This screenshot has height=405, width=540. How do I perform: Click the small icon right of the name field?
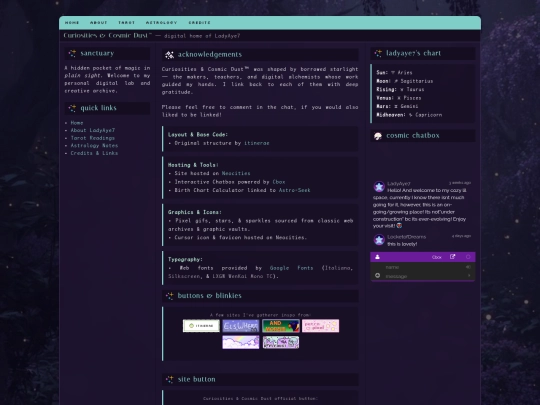tap(468, 267)
